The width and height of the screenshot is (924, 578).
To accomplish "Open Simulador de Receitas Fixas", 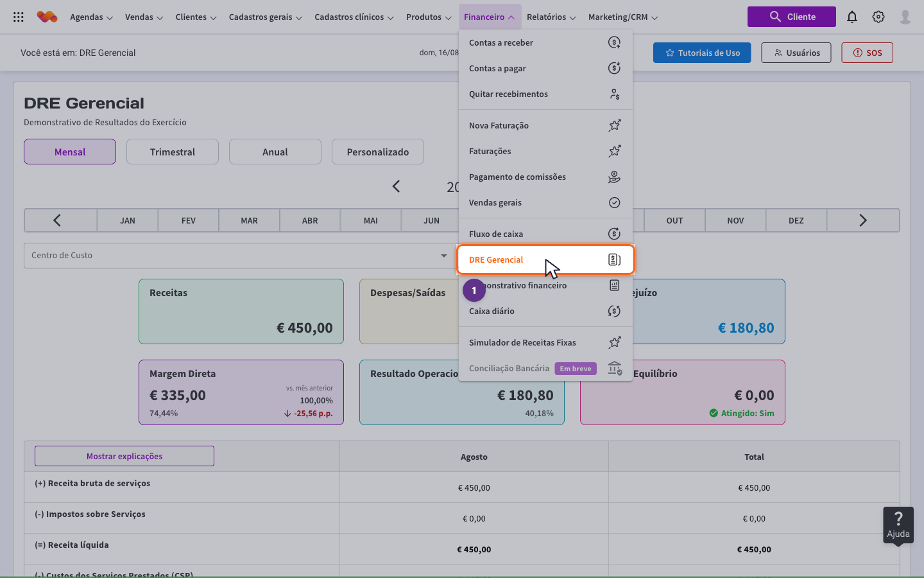I will coord(545,342).
